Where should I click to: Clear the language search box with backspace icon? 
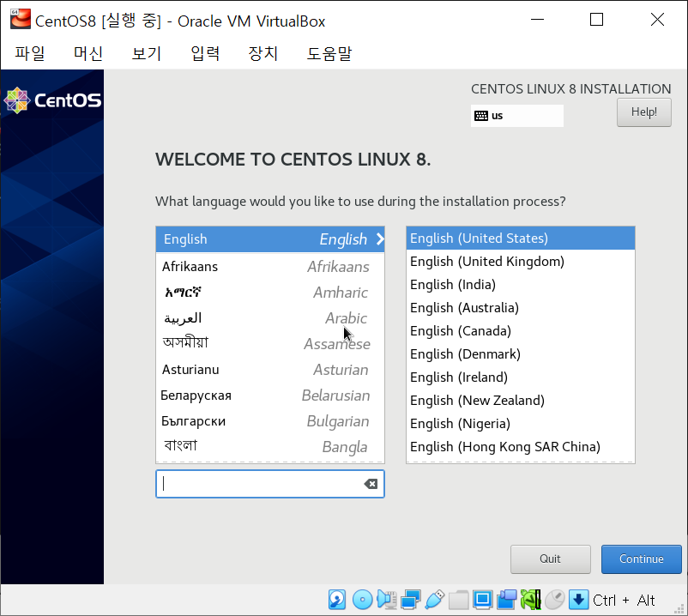371,484
